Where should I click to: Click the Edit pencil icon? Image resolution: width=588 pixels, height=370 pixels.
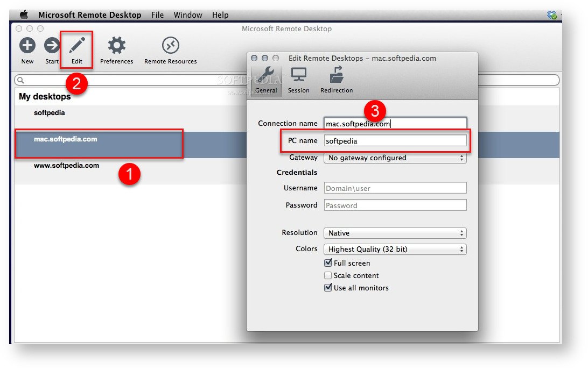click(77, 46)
